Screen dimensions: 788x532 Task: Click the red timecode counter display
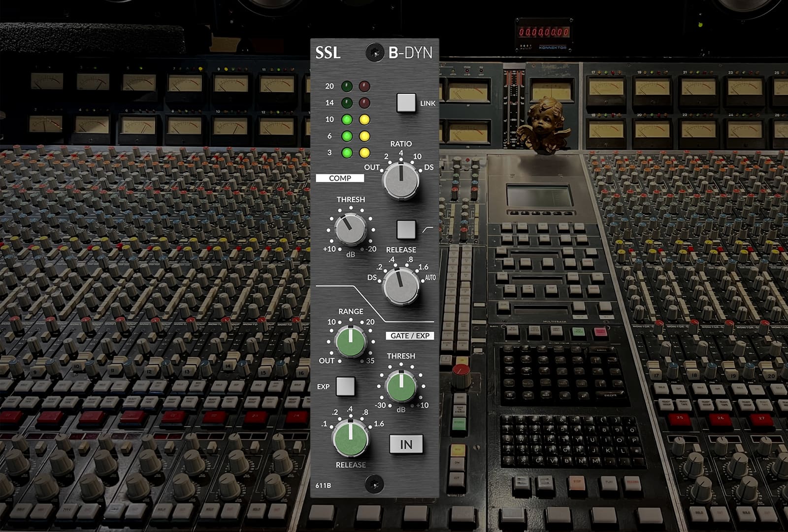(x=544, y=33)
